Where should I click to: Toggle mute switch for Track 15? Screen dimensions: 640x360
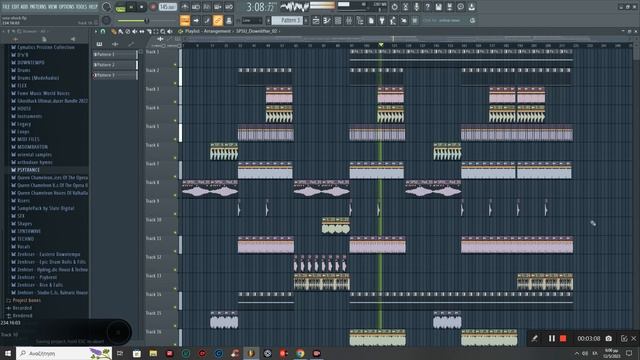pos(175,326)
